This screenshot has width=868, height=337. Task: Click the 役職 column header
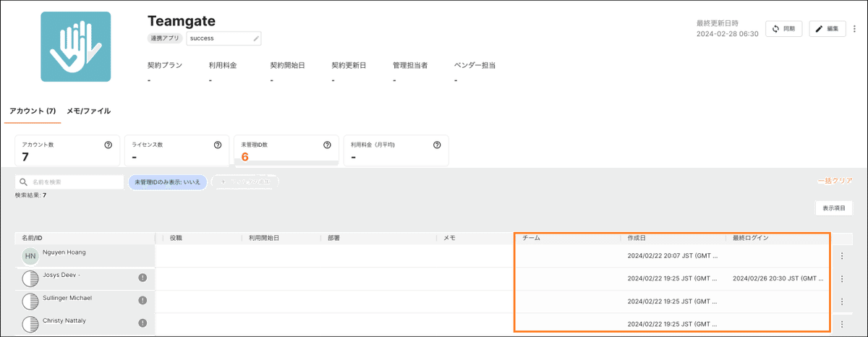click(x=176, y=237)
